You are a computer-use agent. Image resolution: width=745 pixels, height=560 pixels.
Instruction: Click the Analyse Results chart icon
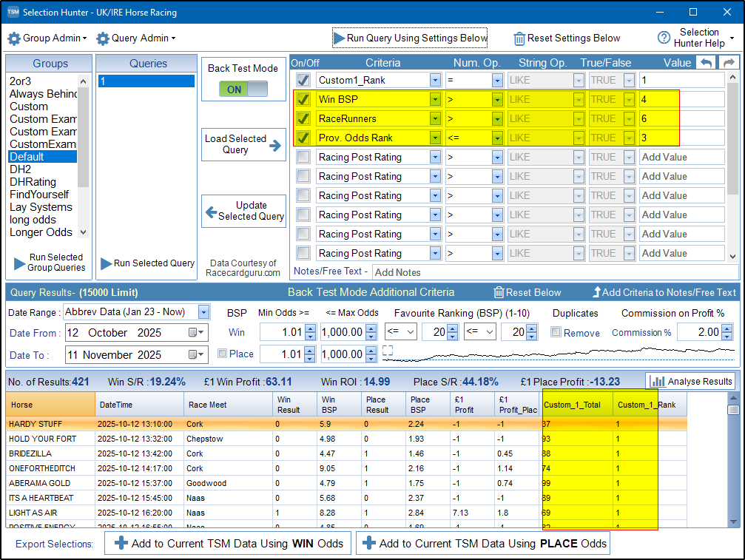click(x=657, y=382)
